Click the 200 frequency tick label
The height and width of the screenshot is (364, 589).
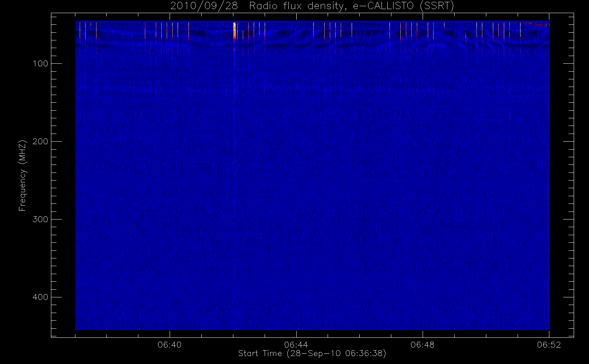(x=40, y=142)
